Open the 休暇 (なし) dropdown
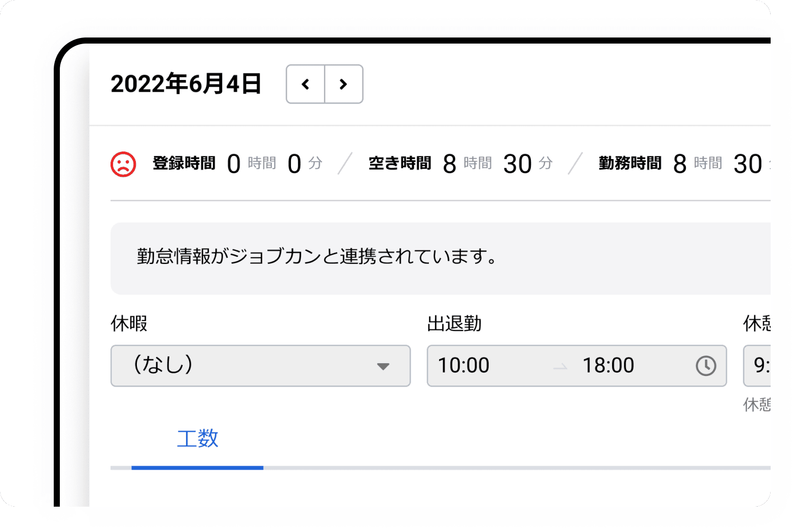The image size is (796, 532). coord(260,365)
